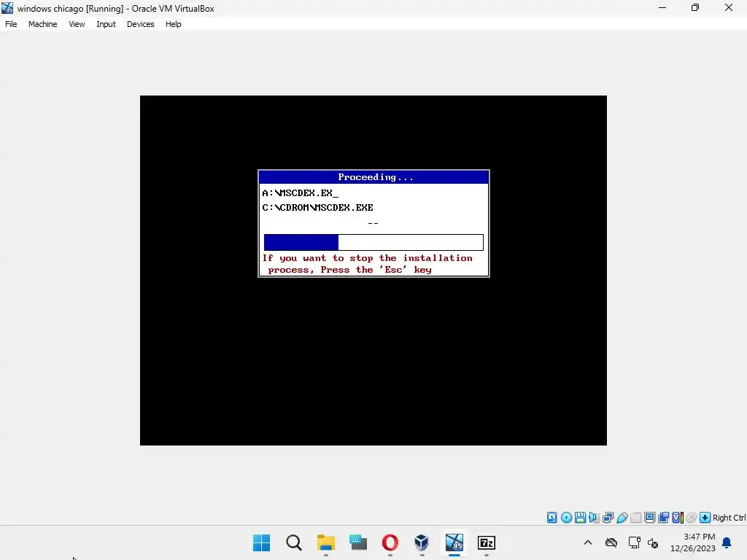Click the Proceeding... dialog title
Image resolution: width=747 pixels, height=560 pixels.
click(376, 177)
